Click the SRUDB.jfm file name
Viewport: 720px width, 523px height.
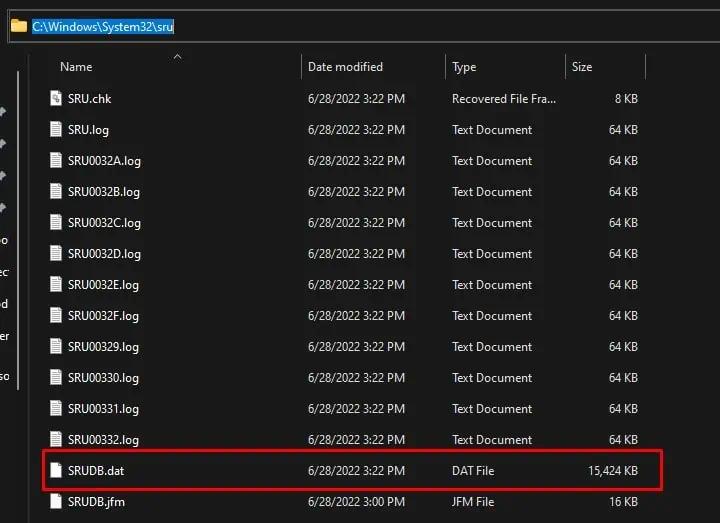click(x=96, y=502)
